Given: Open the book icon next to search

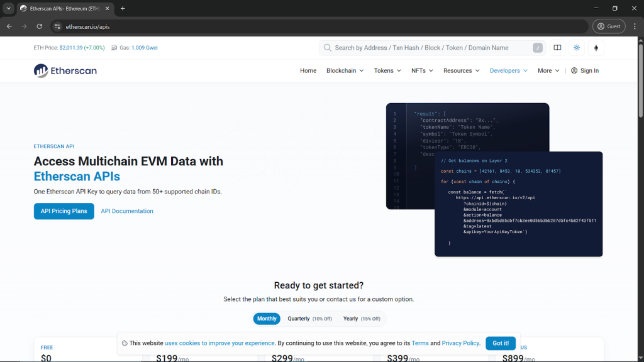Looking at the screenshot, I should [557, 48].
